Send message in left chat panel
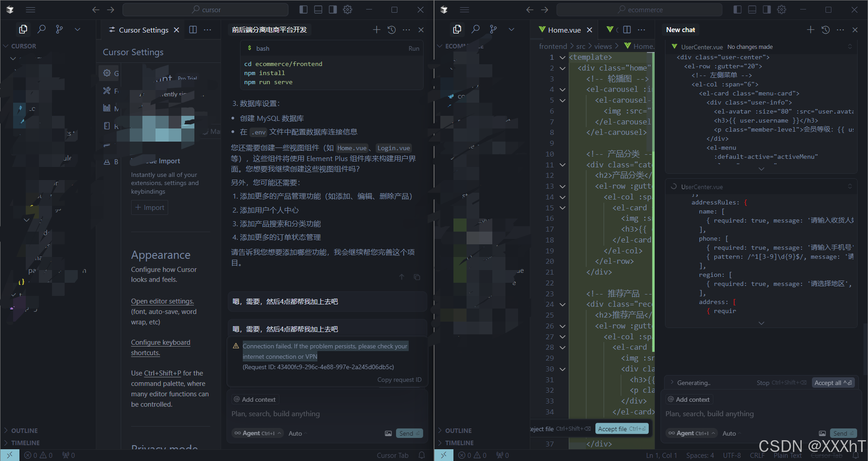Viewport: 868px width, 461px height. (409, 433)
